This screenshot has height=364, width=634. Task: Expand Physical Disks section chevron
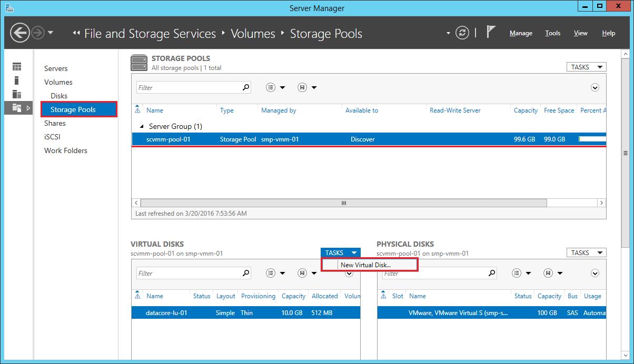coord(595,273)
